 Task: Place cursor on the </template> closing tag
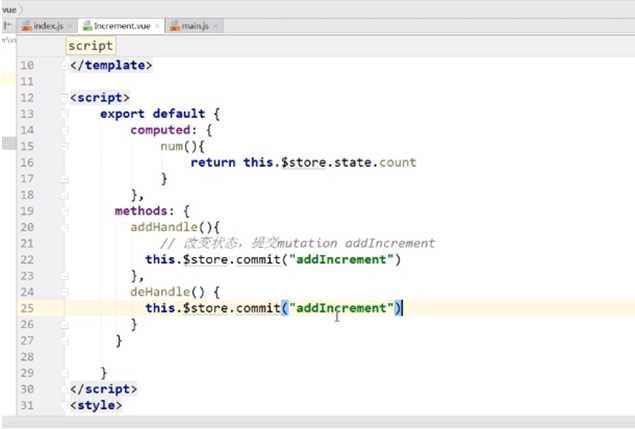[111, 65]
